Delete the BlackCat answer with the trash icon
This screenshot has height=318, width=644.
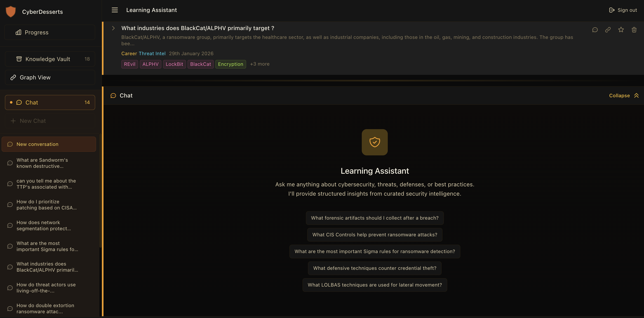[634, 30]
